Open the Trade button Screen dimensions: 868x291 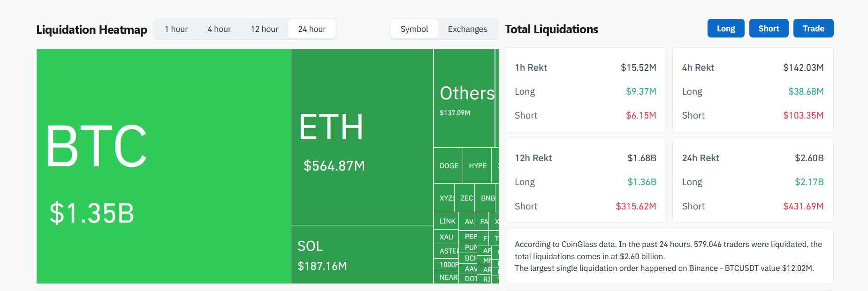pyautogui.click(x=813, y=29)
